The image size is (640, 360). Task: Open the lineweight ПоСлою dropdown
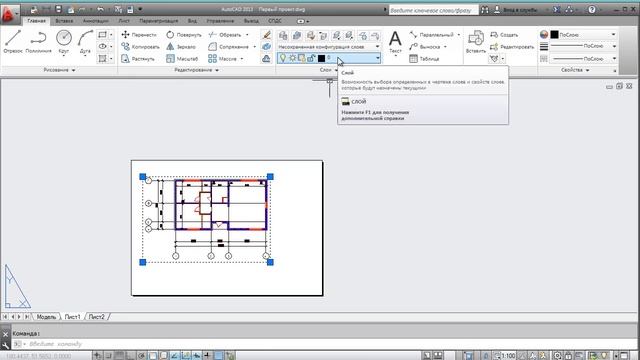click(x=583, y=47)
